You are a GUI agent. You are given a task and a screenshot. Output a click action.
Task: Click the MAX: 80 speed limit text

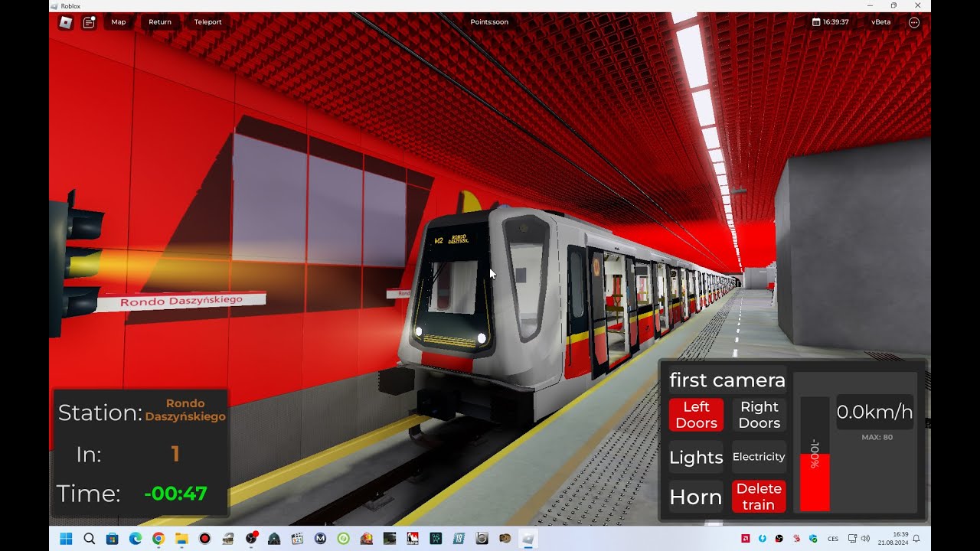point(877,438)
